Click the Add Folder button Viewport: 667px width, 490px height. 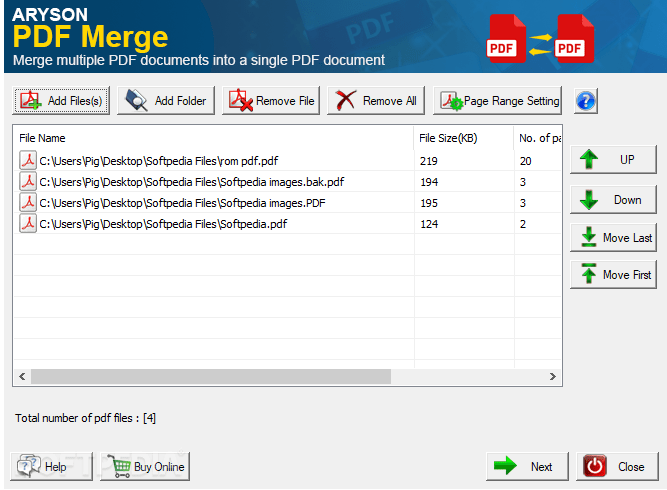pos(166,101)
